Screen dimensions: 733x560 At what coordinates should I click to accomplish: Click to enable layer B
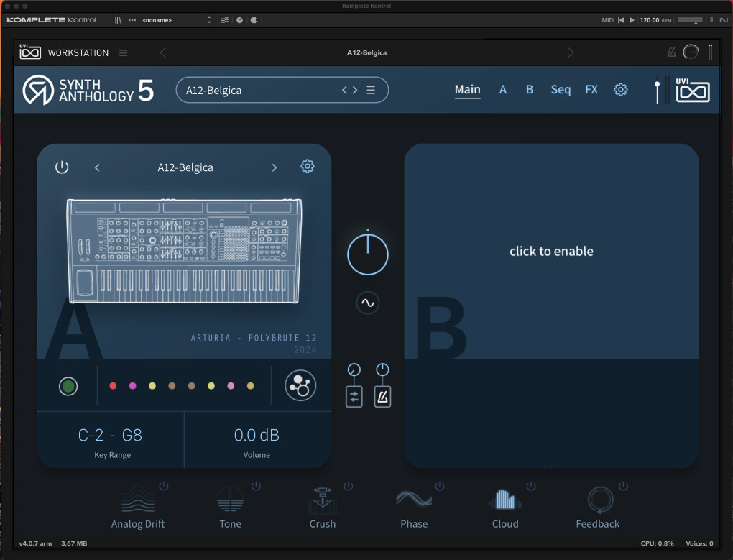pos(552,251)
